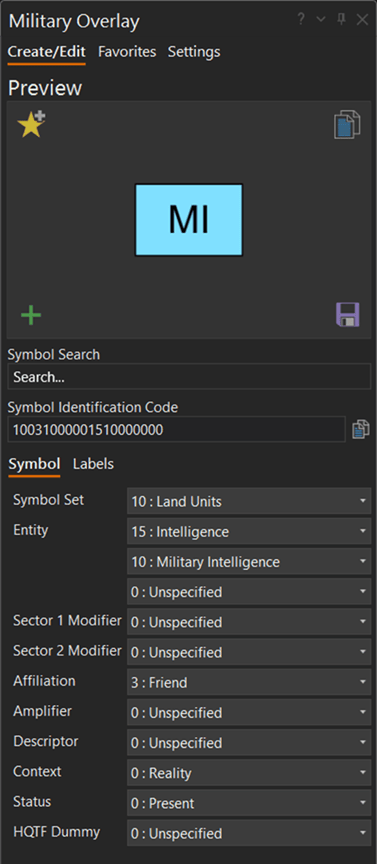Click the Amplifier label
Viewport: 377px width, 864px height.
(x=42, y=711)
